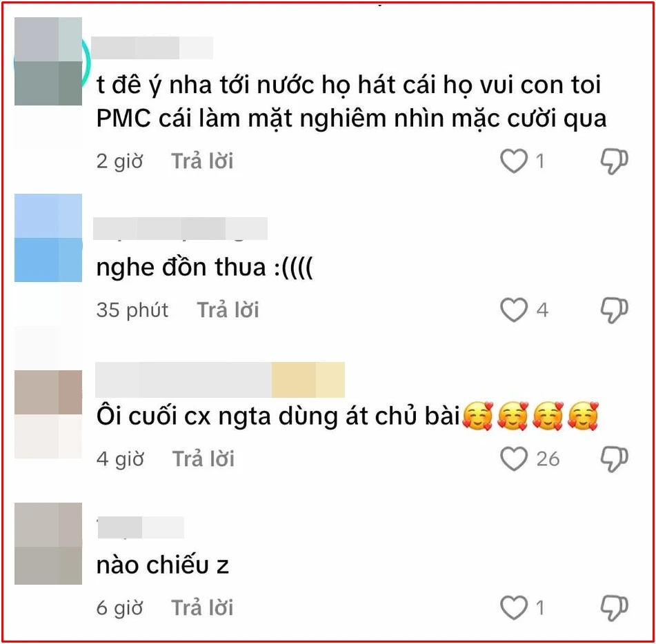Dislike the 'nào chiếu z' comment
The height and width of the screenshot is (644, 656).
tap(614, 607)
